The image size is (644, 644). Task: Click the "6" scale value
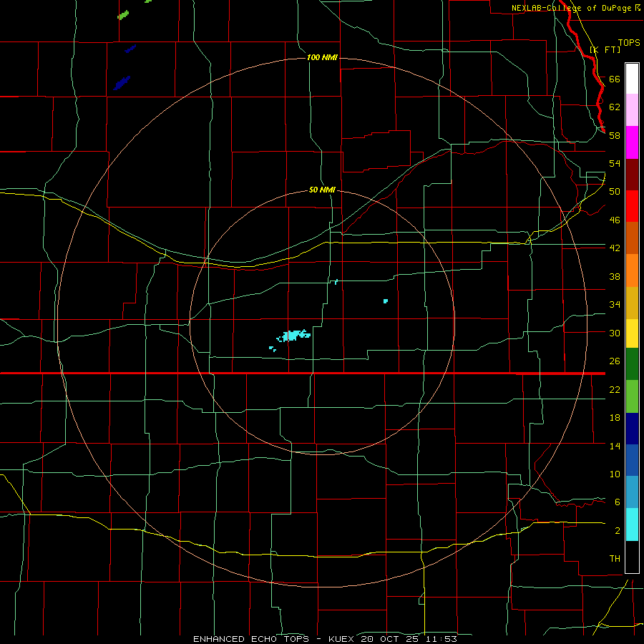pos(618,502)
